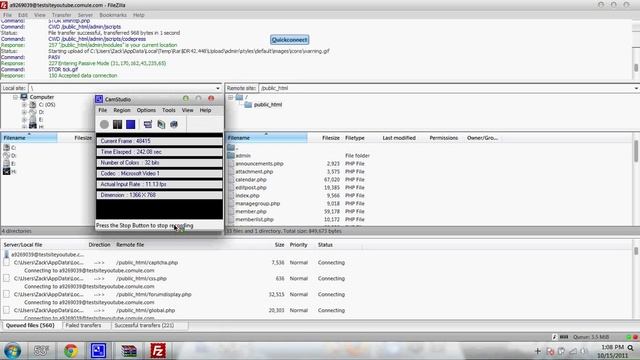640x360 pixels.
Task: Select the Computer node in local tree
Action: pyautogui.click(x=42, y=97)
